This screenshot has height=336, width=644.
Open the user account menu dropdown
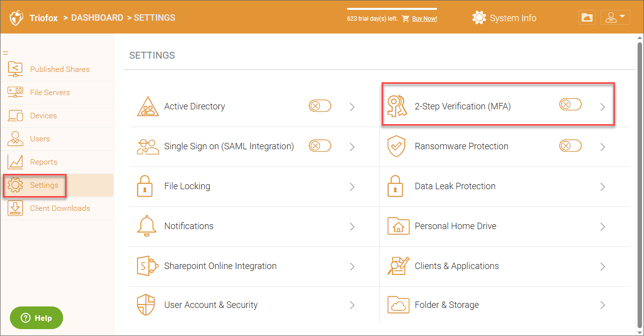(615, 17)
